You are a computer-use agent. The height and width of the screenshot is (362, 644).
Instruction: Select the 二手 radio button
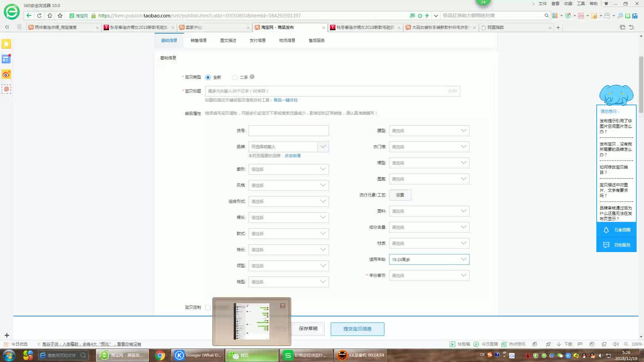[234, 77]
